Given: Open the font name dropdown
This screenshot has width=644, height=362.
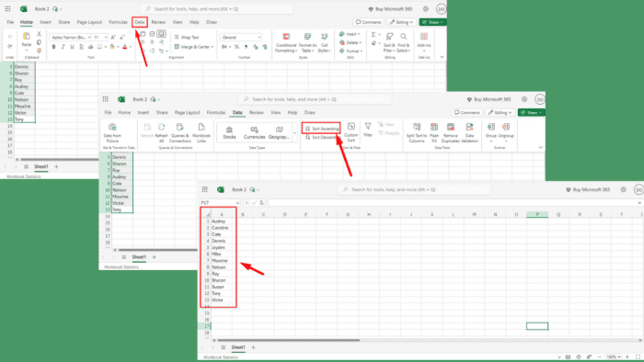Looking at the screenshot, I should 89,38.
